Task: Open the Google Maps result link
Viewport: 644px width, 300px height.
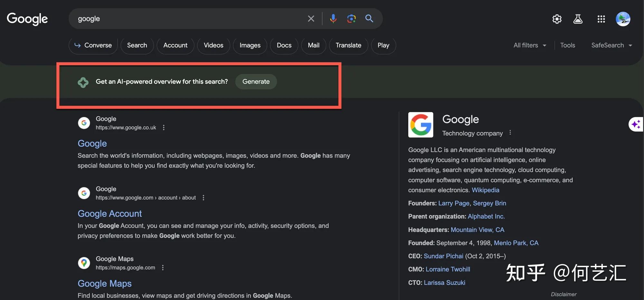Action: (x=104, y=284)
